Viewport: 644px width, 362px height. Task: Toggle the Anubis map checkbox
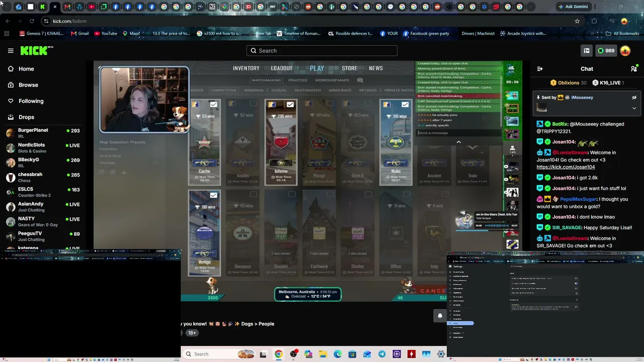pyautogui.click(x=253, y=104)
